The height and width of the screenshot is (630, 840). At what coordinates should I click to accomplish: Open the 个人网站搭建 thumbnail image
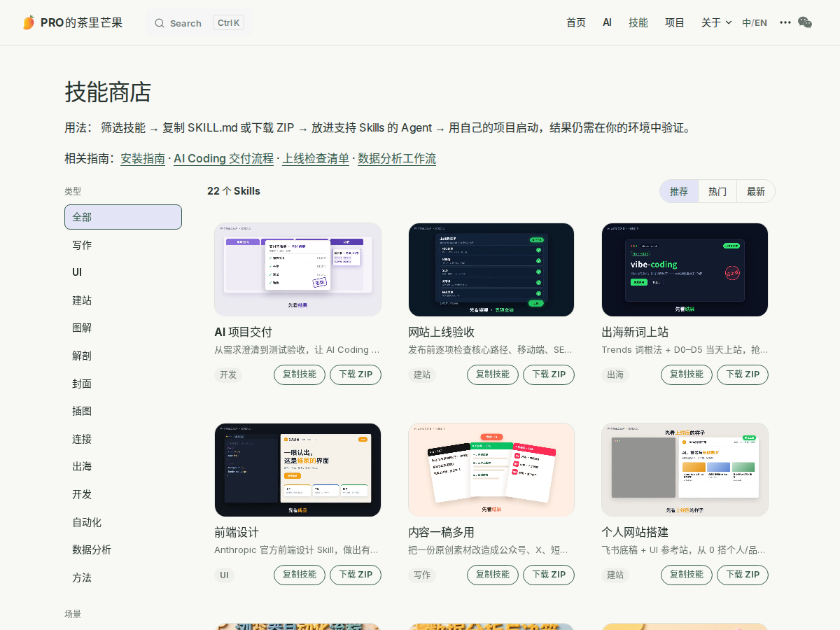point(685,470)
